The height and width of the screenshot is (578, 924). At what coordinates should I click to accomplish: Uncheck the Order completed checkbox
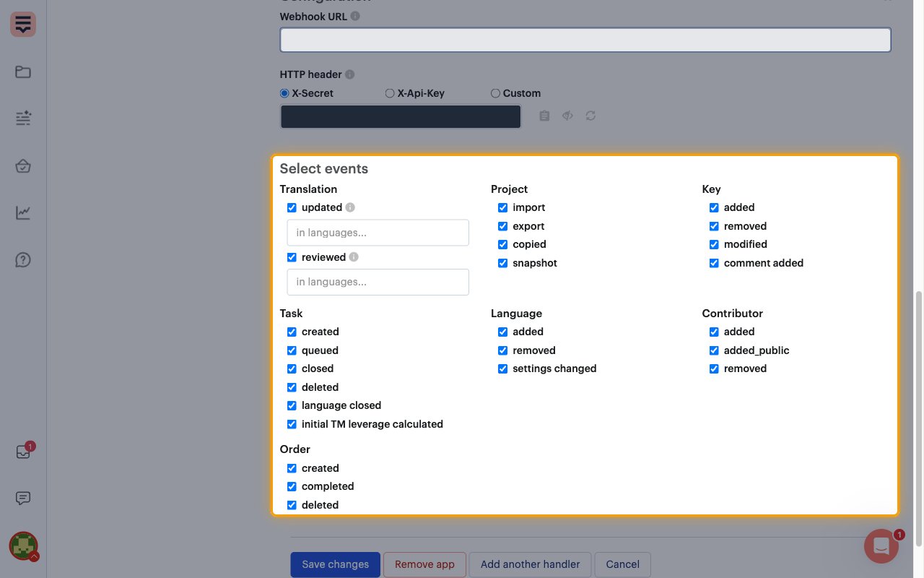292,486
